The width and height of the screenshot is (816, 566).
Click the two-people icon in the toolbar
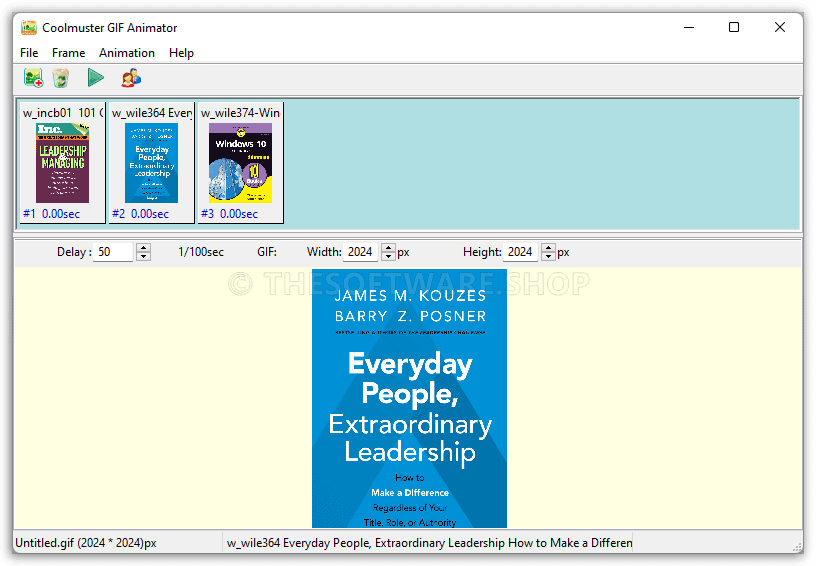pyautogui.click(x=131, y=78)
